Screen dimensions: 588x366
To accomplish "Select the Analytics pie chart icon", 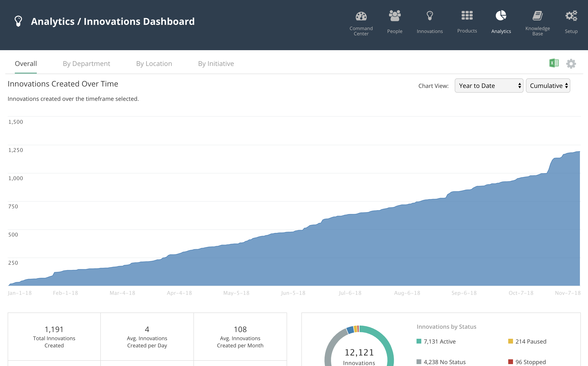I will point(501,16).
